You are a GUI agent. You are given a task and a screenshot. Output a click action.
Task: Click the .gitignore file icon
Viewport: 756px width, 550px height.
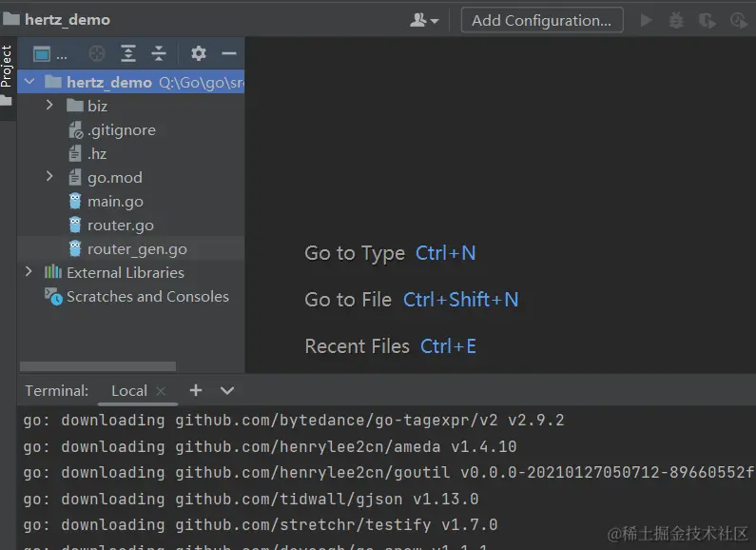[75, 129]
